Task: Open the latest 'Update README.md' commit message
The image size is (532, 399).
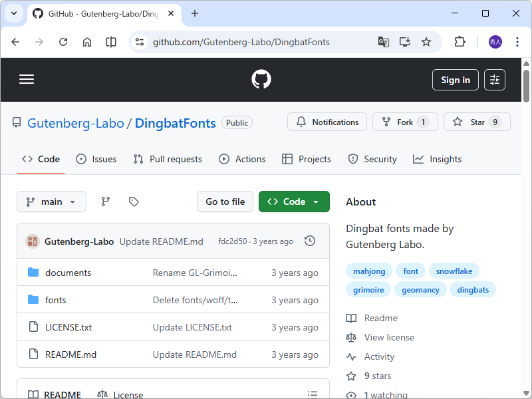Action: [x=161, y=241]
